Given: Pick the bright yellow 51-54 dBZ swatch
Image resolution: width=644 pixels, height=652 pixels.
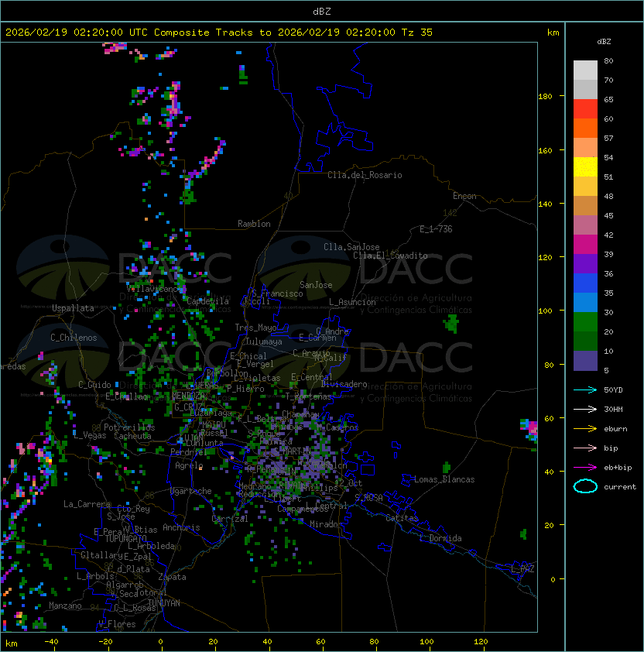Looking at the screenshot, I should pyautogui.click(x=585, y=166).
